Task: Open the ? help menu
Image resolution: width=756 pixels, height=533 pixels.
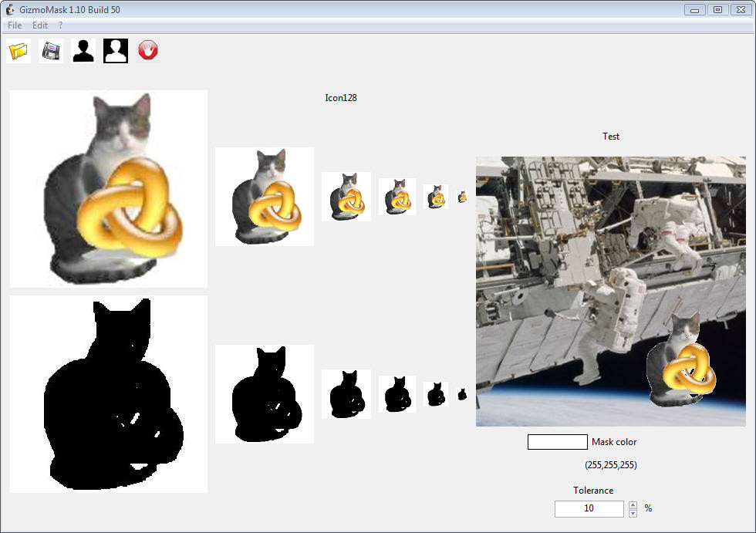Action: tap(60, 25)
